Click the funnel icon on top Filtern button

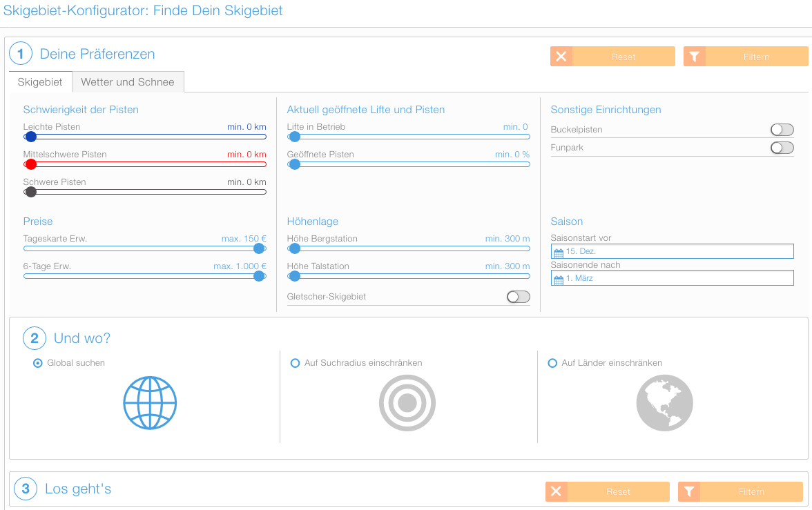(x=694, y=57)
